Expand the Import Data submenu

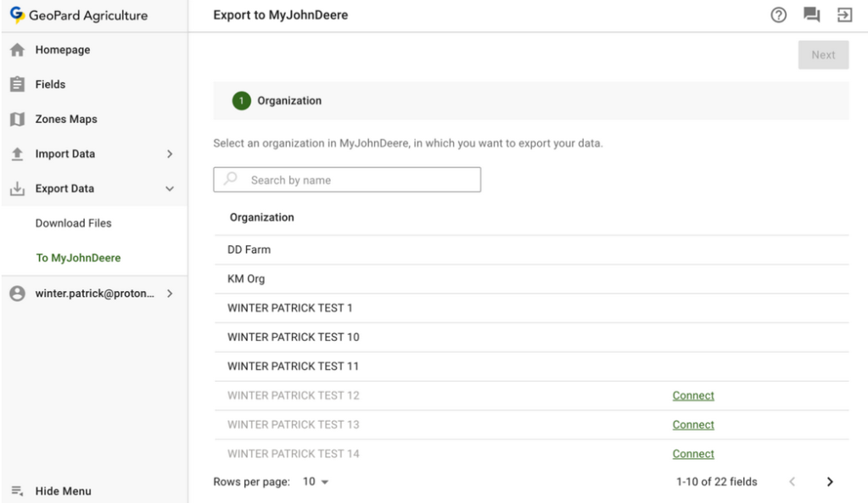coord(169,154)
